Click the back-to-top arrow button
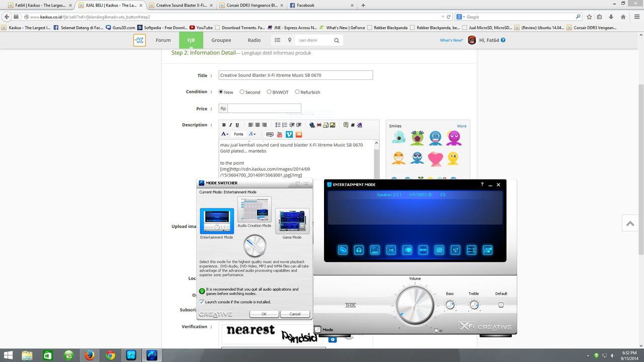 630,224
